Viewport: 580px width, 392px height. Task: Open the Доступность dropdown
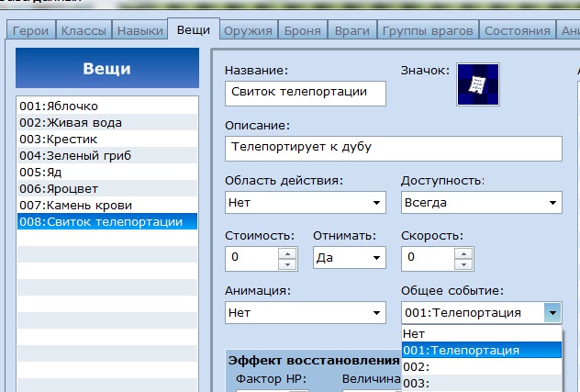[x=553, y=203]
